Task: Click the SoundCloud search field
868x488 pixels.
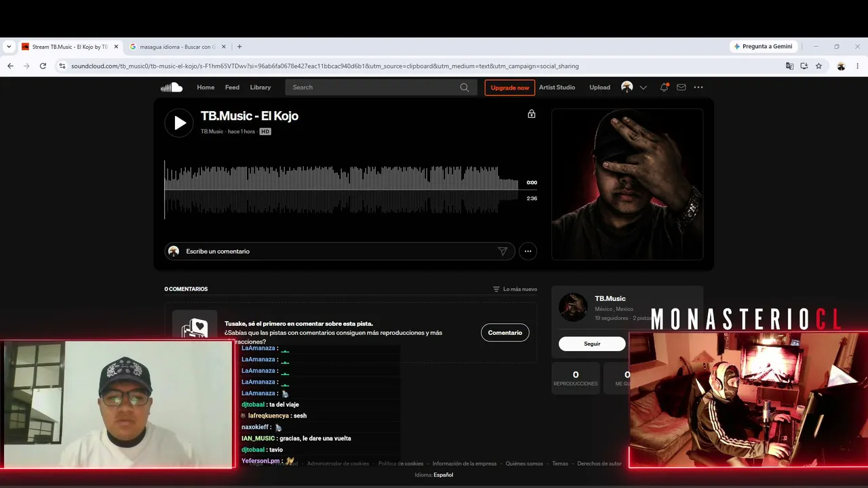Action: tap(381, 87)
